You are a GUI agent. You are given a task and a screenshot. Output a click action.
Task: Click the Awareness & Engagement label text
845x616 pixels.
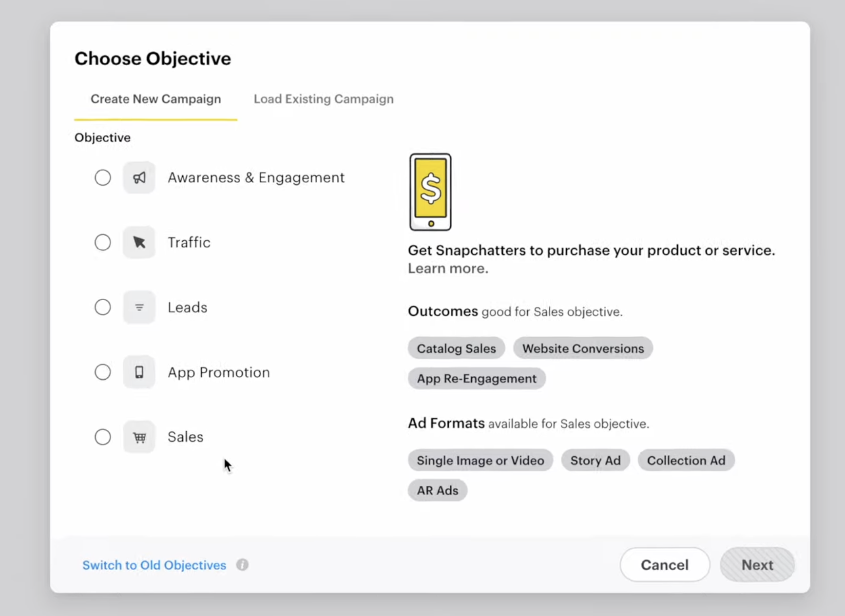[256, 178]
